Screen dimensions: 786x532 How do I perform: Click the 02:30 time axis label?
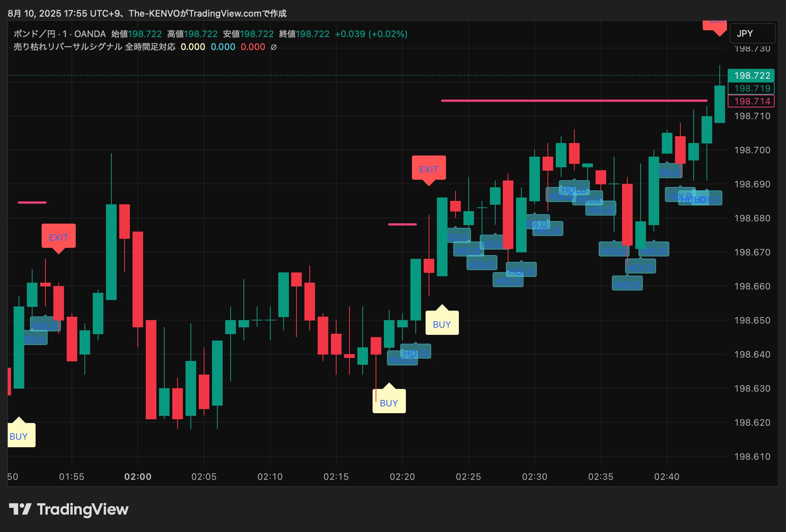pos(534,477)
